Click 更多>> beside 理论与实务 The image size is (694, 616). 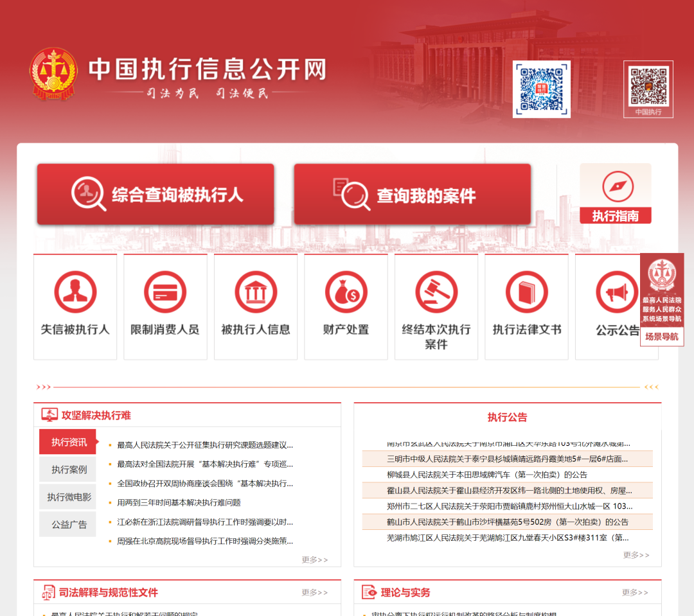(635, 592)
